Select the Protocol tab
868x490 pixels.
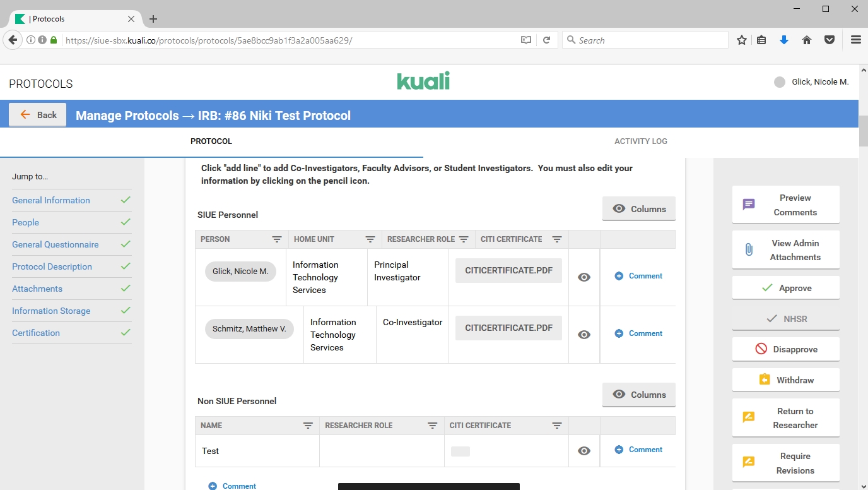coord(211,141)
